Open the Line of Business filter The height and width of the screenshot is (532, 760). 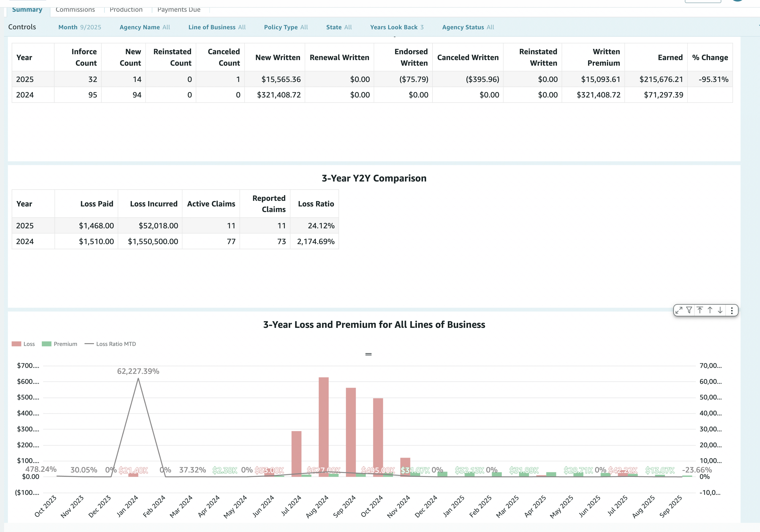click(x=217, y=27)
